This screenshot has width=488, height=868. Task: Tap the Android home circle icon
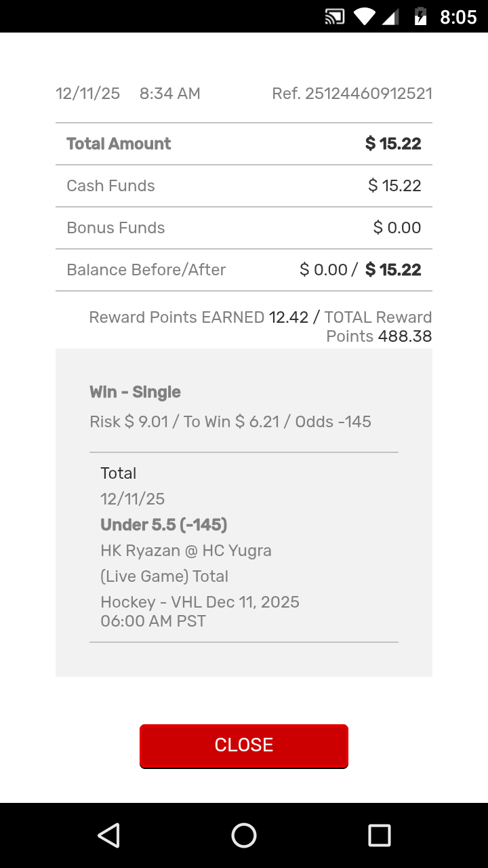click(244, 835)
